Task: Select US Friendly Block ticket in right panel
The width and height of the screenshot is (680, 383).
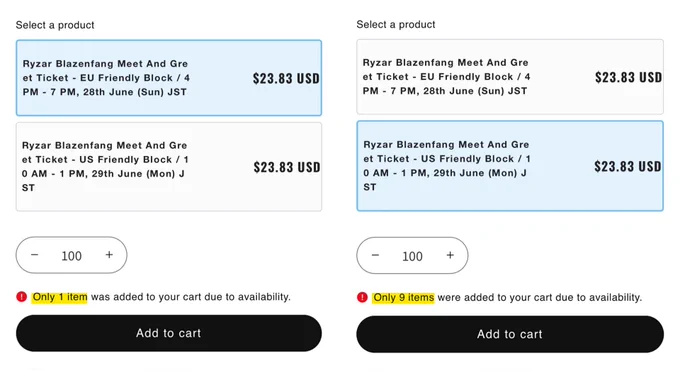Action: (x=510, y=166)
